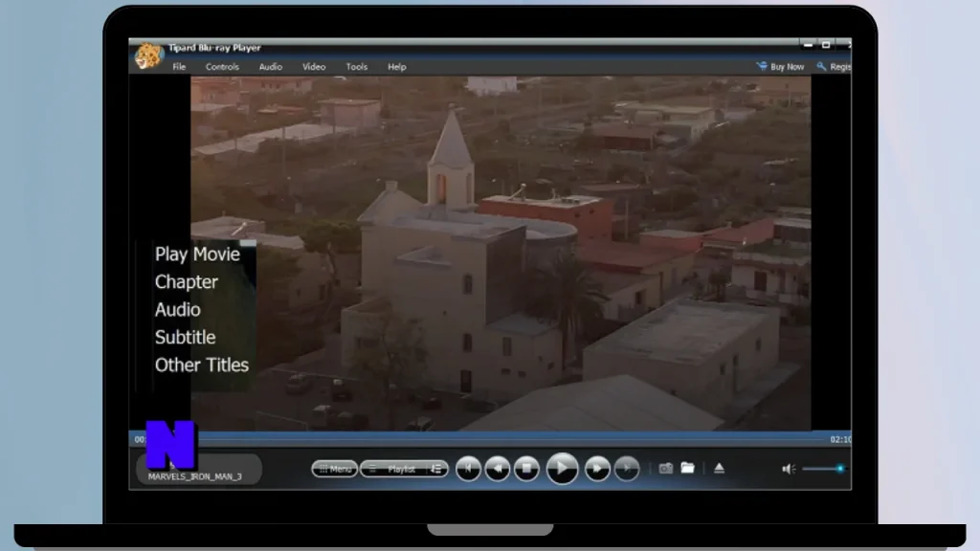The height and width of the screenshot is (551, 980).
Task: Eject the disc with the eject icon
Action: point(720,468)
